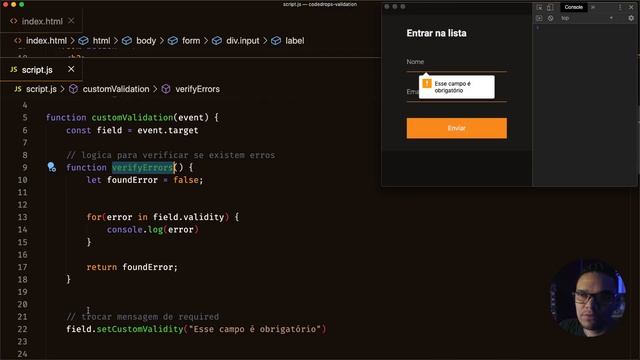Open the html breadcrumb segment
Image resolution: width=640 pixels, height=360 pixels.
coord(101,41)
